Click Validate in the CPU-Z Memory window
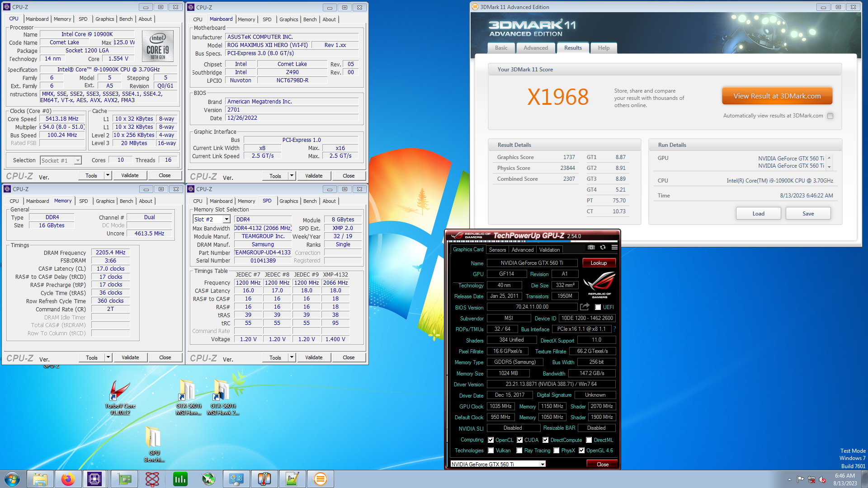868x488 pixels. (x=130, y=357)
